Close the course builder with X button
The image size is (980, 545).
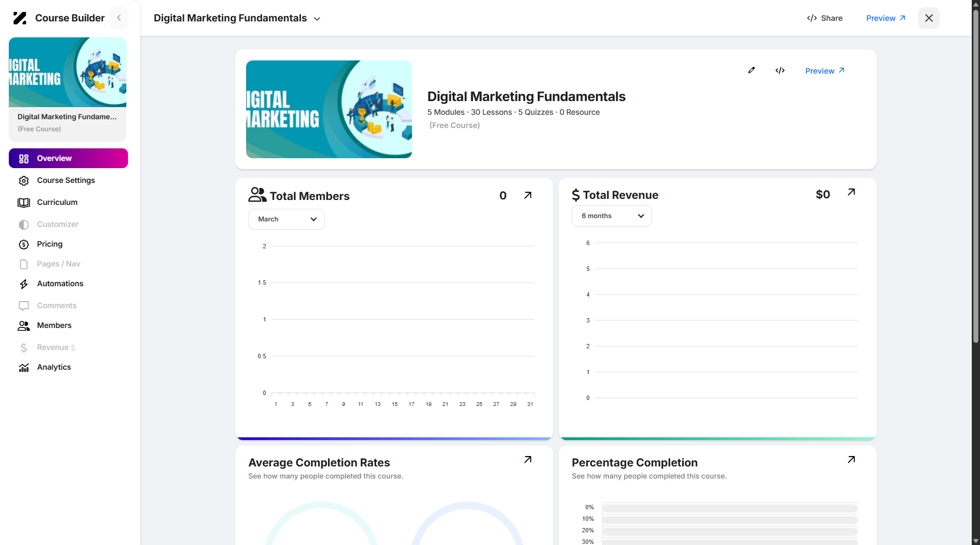pyautogui.click(x=929, y=18)
